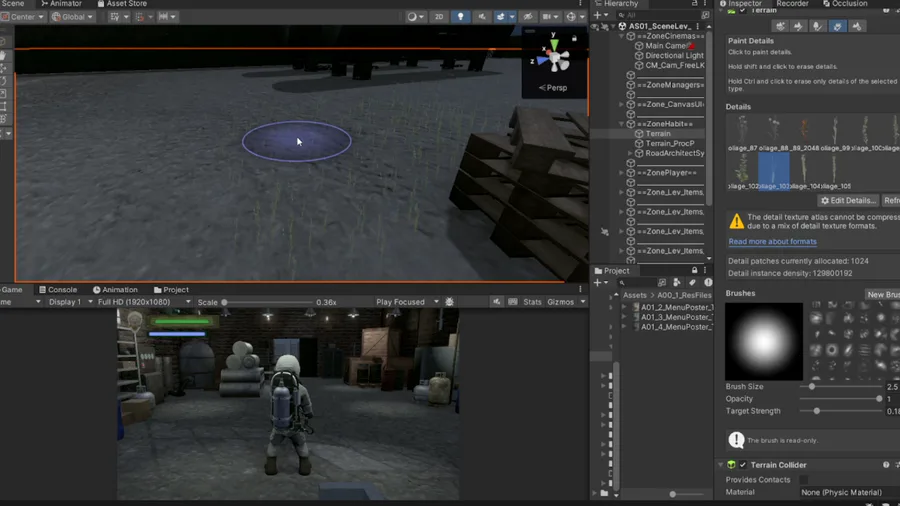
Task: Click the Hierarchy create plus button
Action: click(600, 15)
